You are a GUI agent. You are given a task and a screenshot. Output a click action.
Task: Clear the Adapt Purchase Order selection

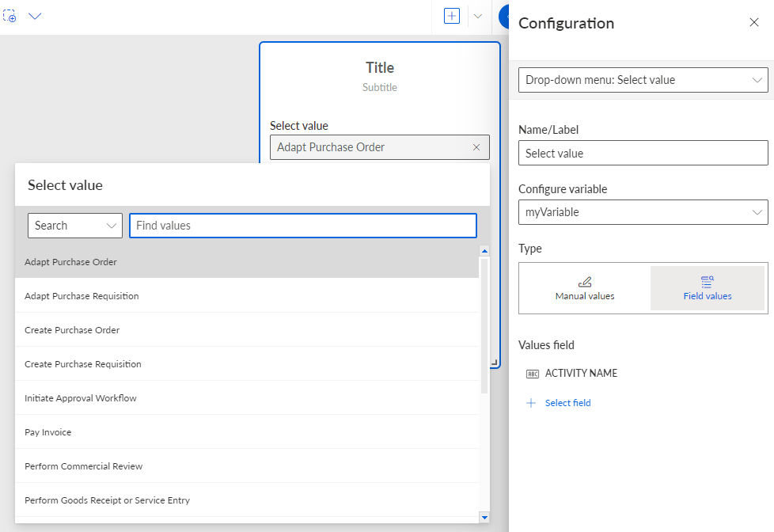pos(476,147)
